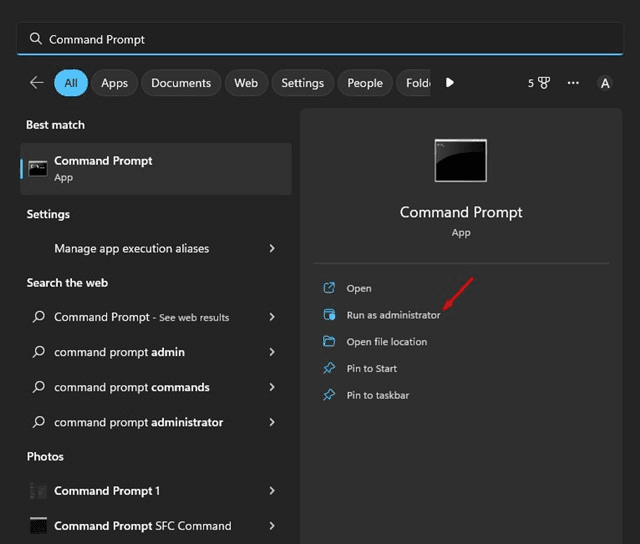Click the Command Prompt 1 photo thumbnail
The height and width of the screenshot is (544, 640).
click(38, 491)
